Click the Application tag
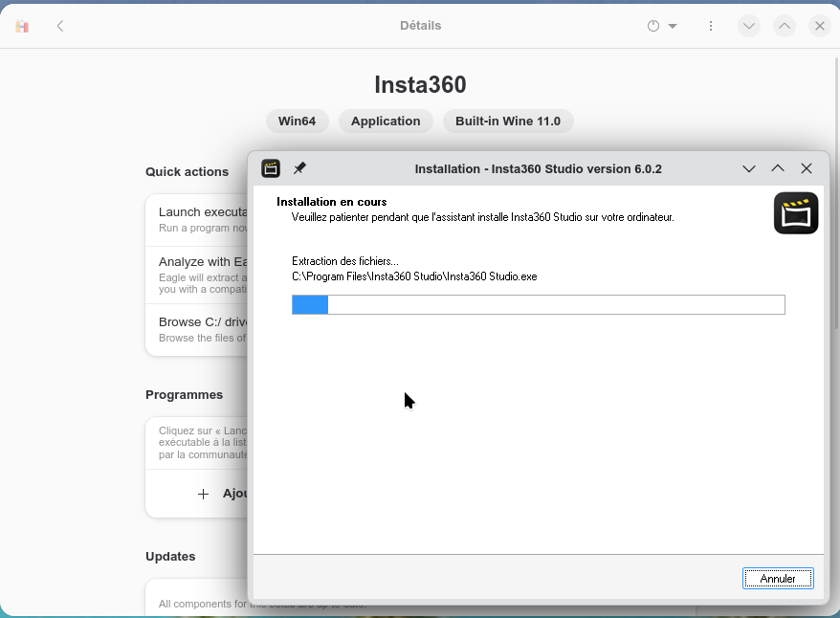This screenshot has width=840, height=618. [x=386, y=121]
